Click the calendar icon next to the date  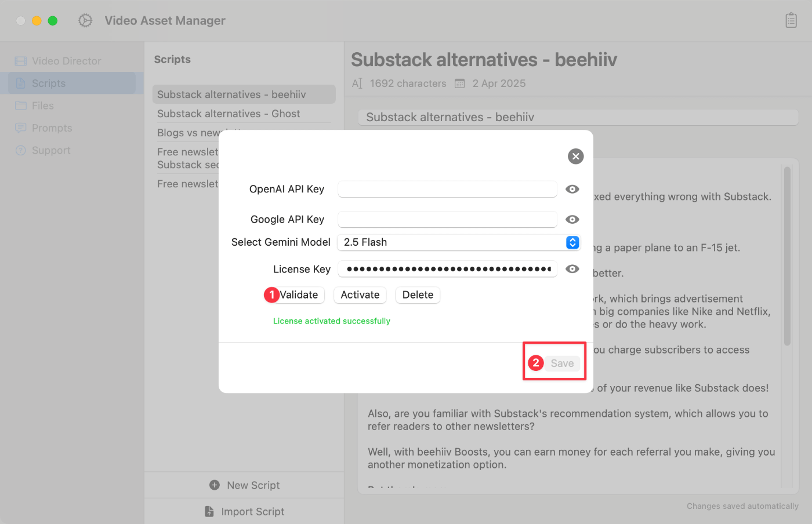pyautogui.click(x=459, y=83)
